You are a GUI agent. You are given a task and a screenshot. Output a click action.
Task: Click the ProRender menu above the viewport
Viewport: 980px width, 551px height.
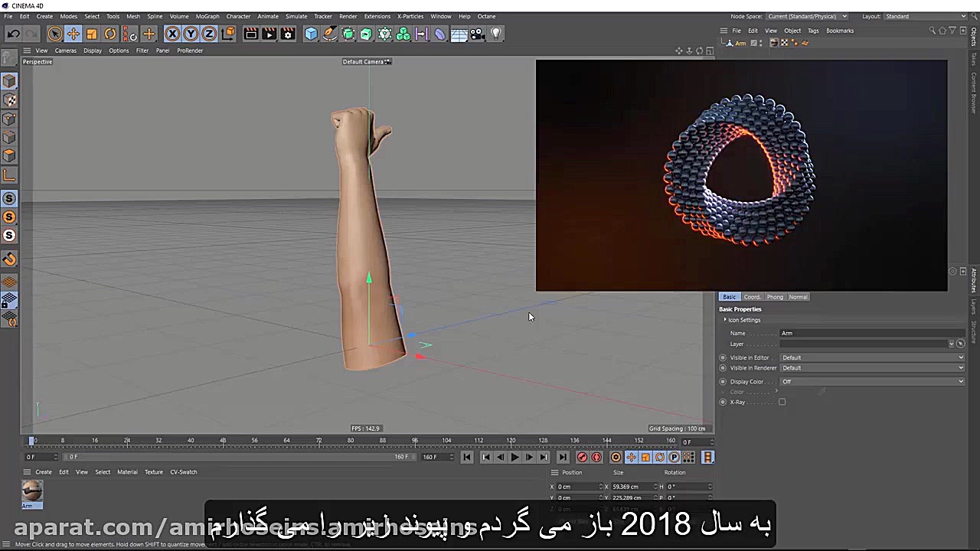coord(190,51)
